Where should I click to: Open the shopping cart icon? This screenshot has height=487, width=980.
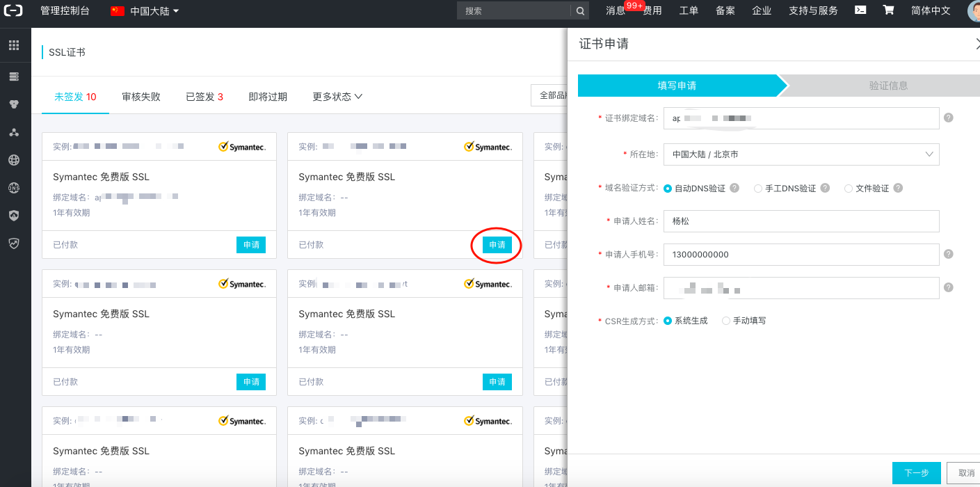[888, 10]
